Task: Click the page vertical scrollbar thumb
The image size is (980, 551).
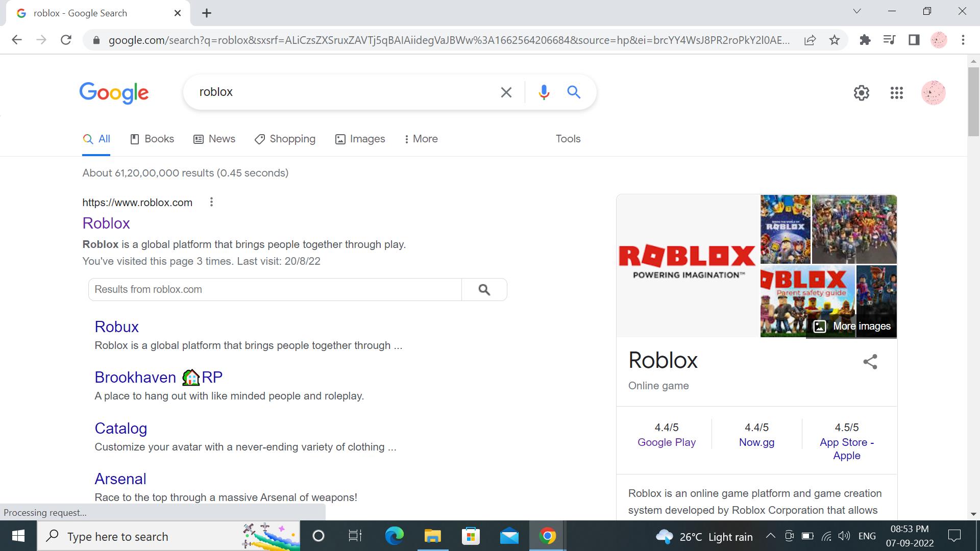Action: click(973, 101)
